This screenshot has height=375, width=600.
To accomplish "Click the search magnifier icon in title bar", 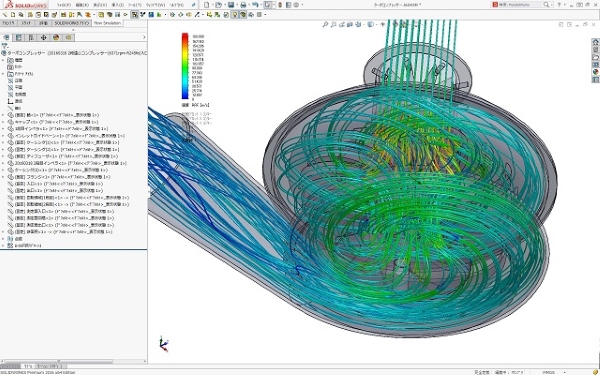I will (x=546, y=5).
